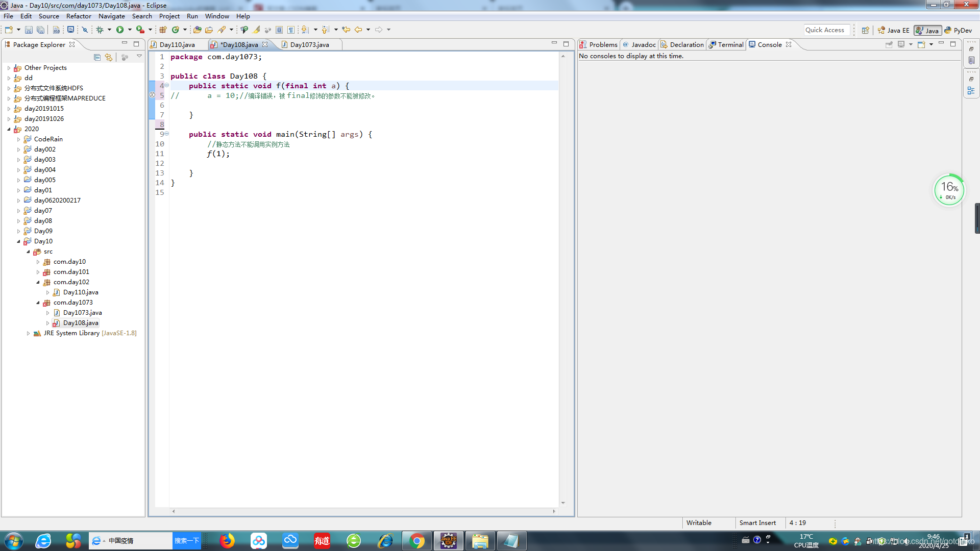The image size is (980, 551).
Task: Click the Display Selected Console icon
Action: 901,44
